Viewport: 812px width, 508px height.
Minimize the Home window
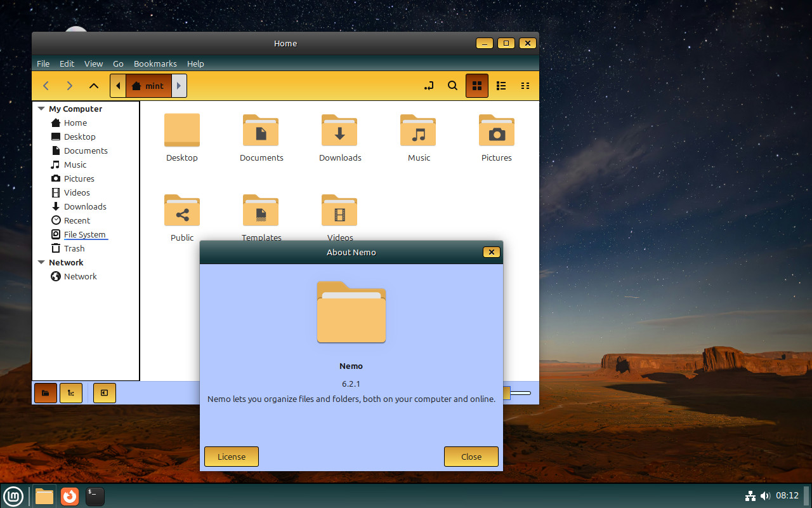pyautogui.click(x=484, y=43)
